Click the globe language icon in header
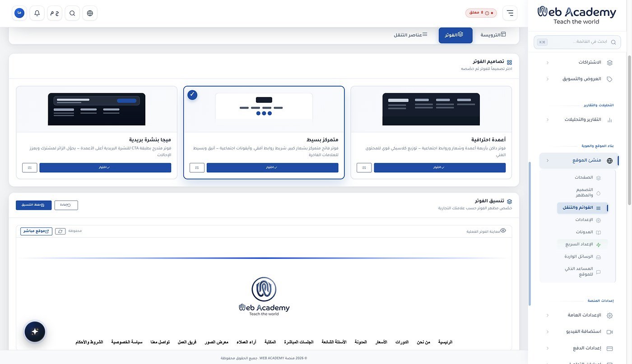 point(90,13)
